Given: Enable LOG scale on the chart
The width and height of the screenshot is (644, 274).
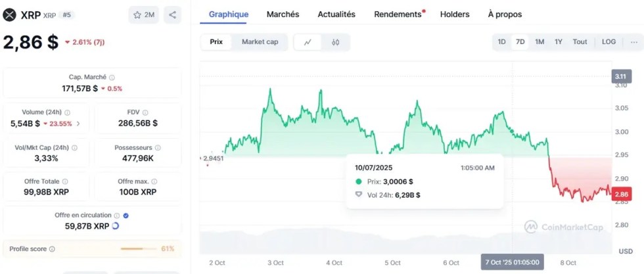Looking at the screenshot, I should coord(609,42).
